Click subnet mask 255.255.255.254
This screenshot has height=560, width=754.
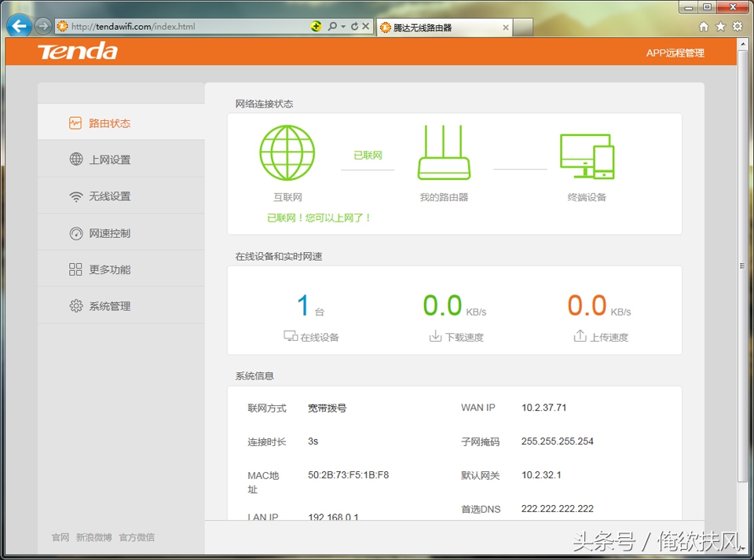click(558, 441)
